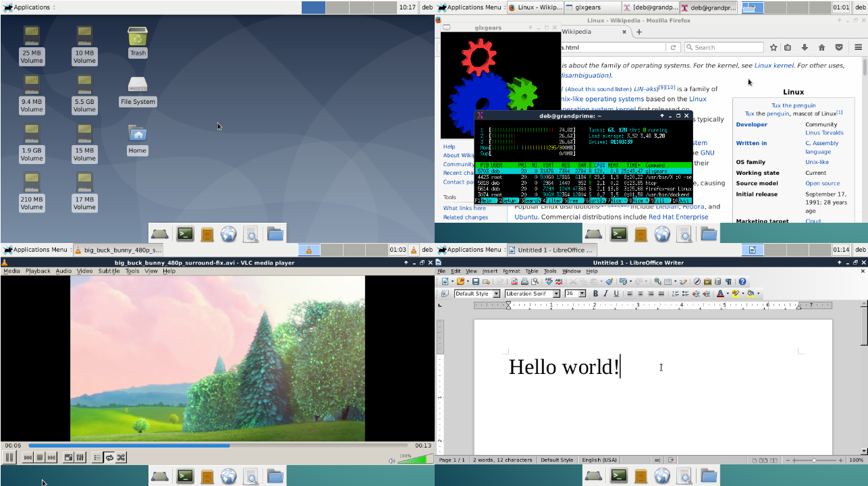The height and width of the screenshot is (486, 868).
Task: Click the Writer New document icon
Action: pyautogui.click(x=444, y=281)
